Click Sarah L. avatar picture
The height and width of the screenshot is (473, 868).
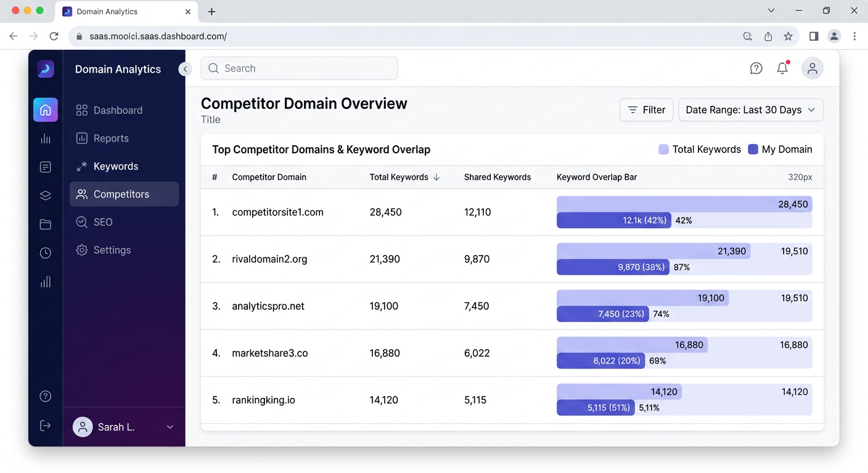pos(83,427)
